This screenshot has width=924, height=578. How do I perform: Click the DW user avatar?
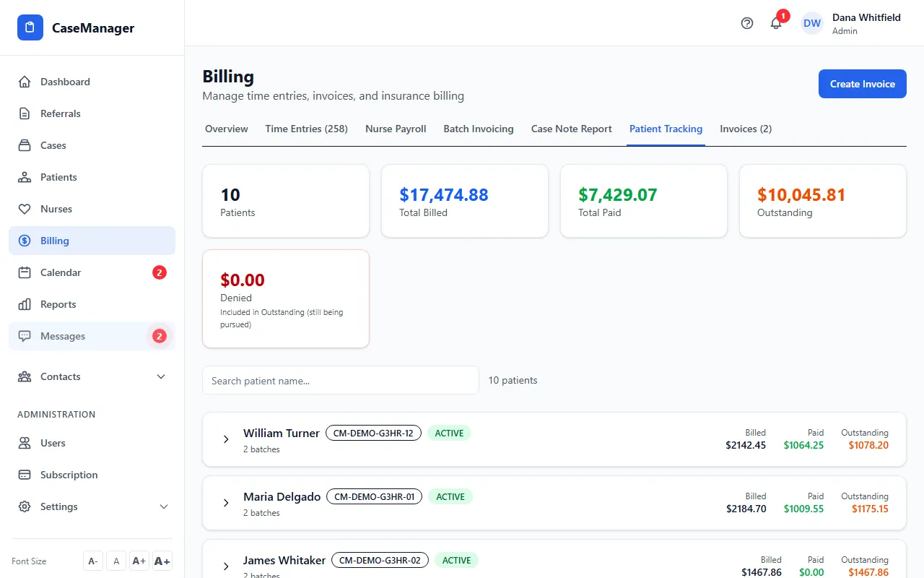click(x=812, y=23)
